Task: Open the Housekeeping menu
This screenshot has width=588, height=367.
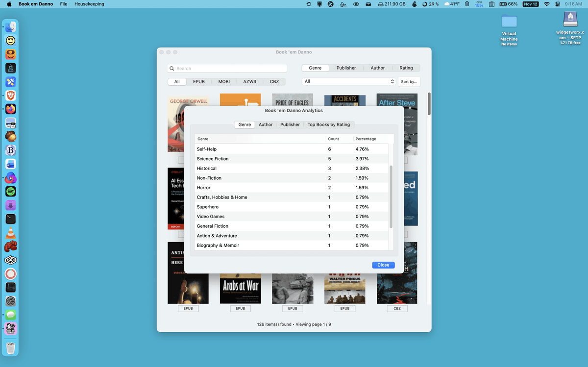Action: [89, 4]
